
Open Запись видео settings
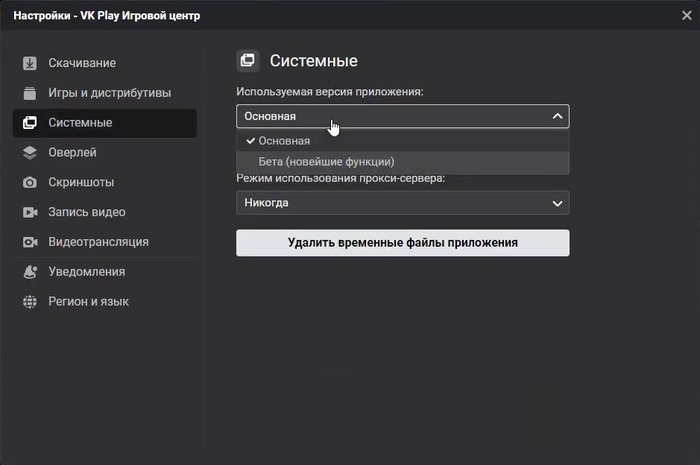tap(105, 212)
